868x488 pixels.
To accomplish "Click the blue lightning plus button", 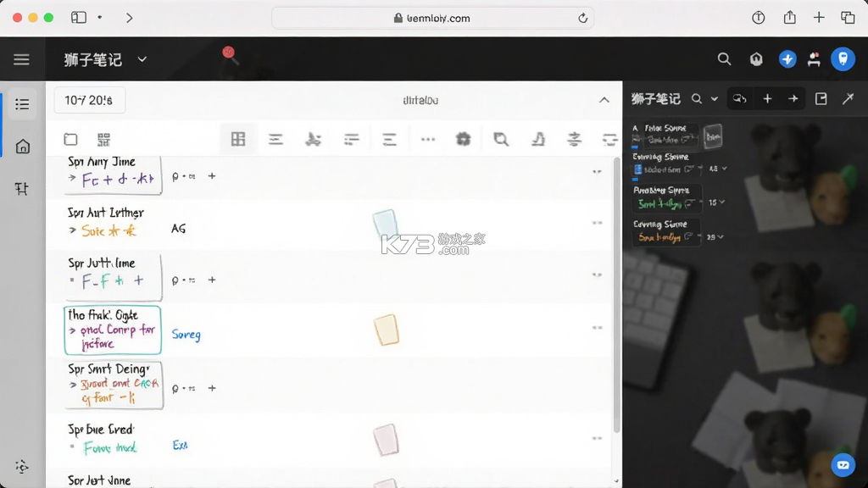I will click(787, 59).
